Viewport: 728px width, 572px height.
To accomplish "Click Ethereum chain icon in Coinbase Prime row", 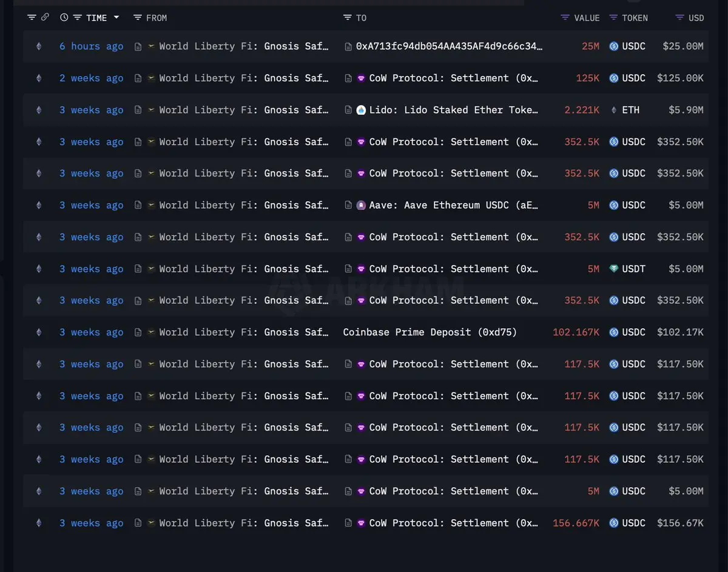I will [39, 332].
